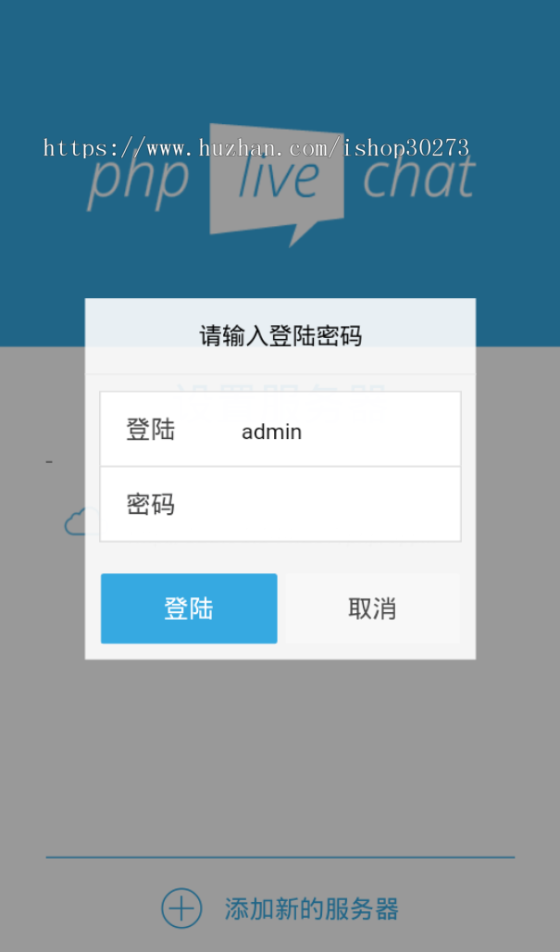Click the chat word in logo
Viewport: 560px width, 952px height.
click(x=418, y=176)
